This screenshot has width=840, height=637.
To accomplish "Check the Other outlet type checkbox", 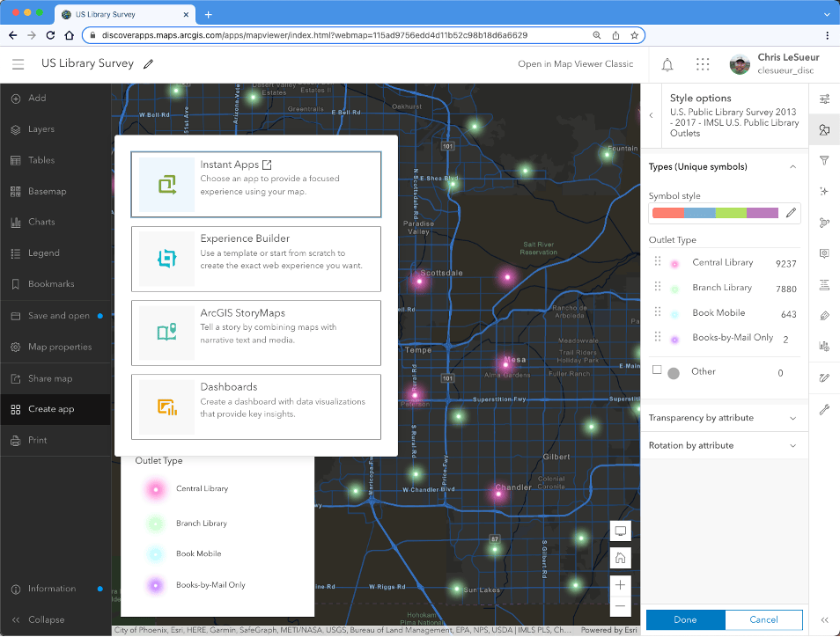I will click(x=657, y=370).
